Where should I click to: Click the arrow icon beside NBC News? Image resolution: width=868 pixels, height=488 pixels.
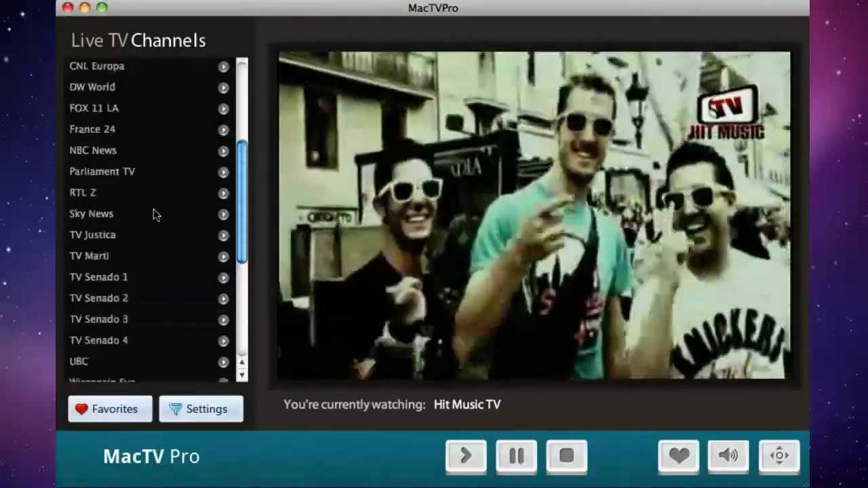[223, 151]
